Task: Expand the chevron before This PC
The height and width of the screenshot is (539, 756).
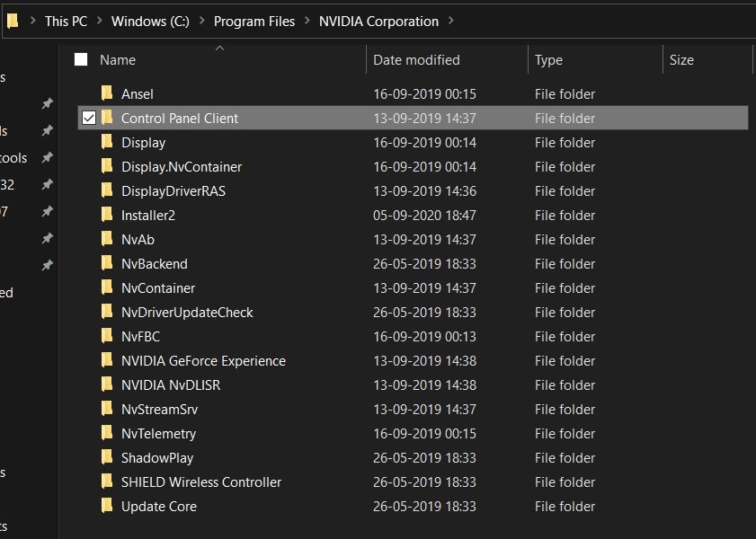Action: tap(32, 22)
